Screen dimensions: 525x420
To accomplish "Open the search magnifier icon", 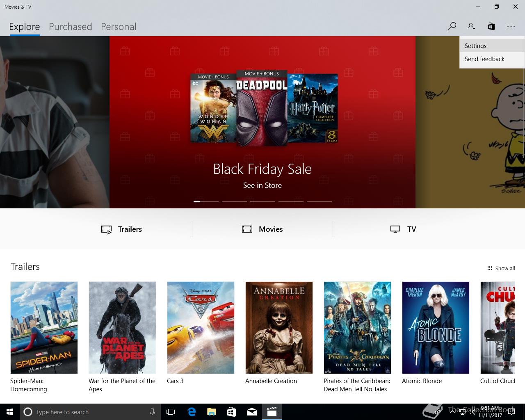I will pyautogui.click(x=452, y=26).
